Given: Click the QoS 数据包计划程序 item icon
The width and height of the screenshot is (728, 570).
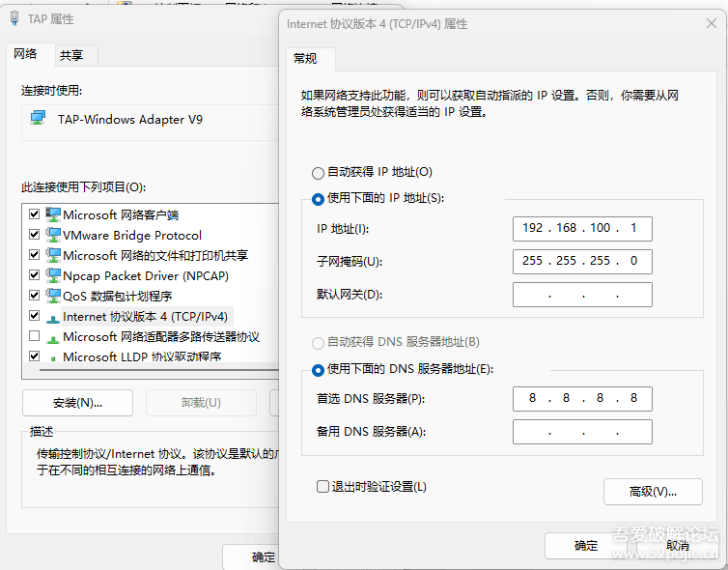Looking at the screenshot, I should click(x=53, y=296).
